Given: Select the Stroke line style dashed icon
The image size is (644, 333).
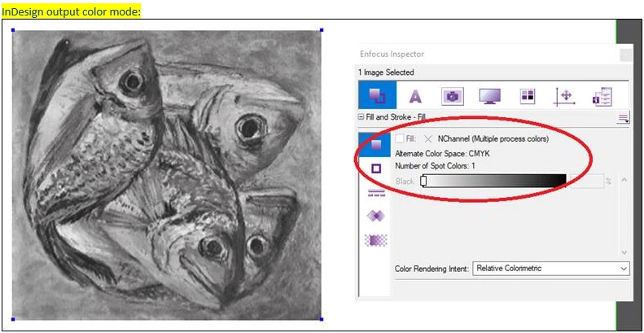Looking at the screenshot, I should click(376, 193).
